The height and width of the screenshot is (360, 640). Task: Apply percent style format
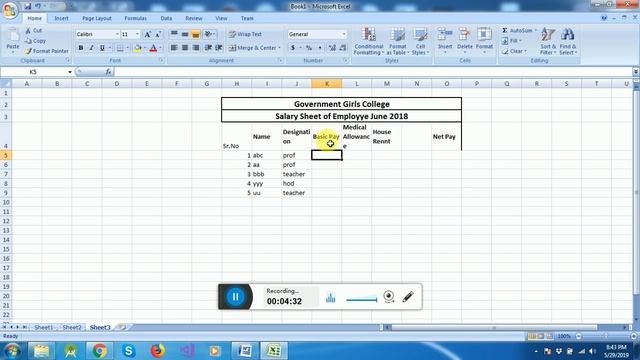(309, 48)
